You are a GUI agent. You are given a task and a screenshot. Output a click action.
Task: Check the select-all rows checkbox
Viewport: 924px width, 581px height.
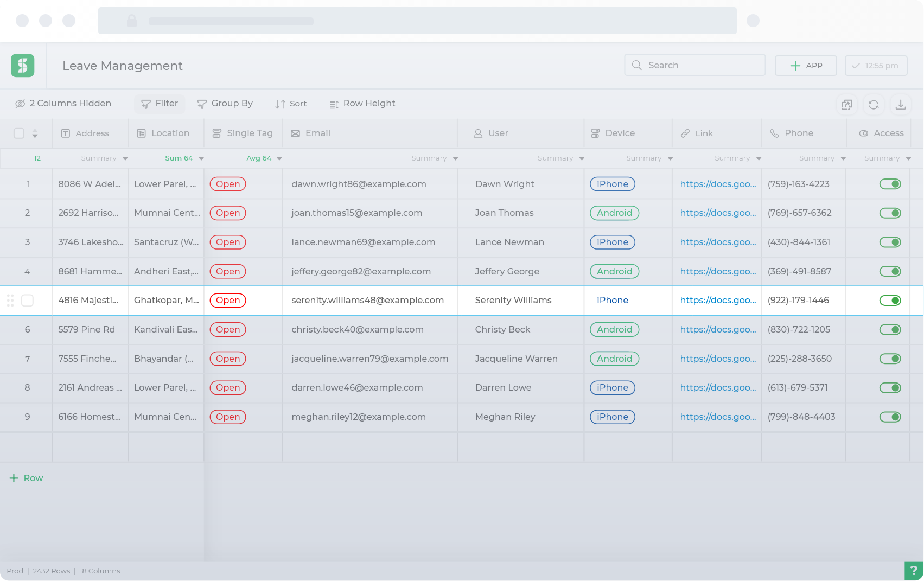point(19,133)
